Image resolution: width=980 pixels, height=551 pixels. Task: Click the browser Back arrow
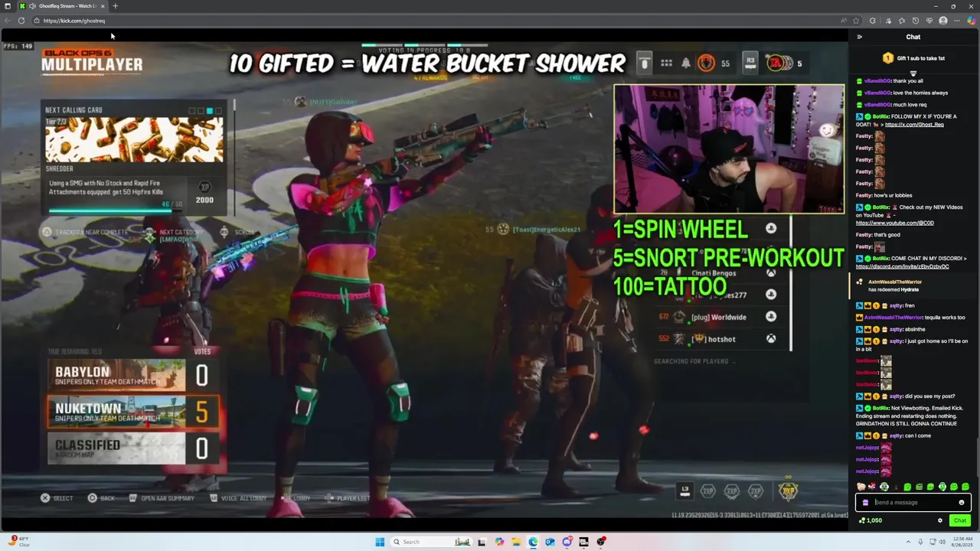click(7, 21)
